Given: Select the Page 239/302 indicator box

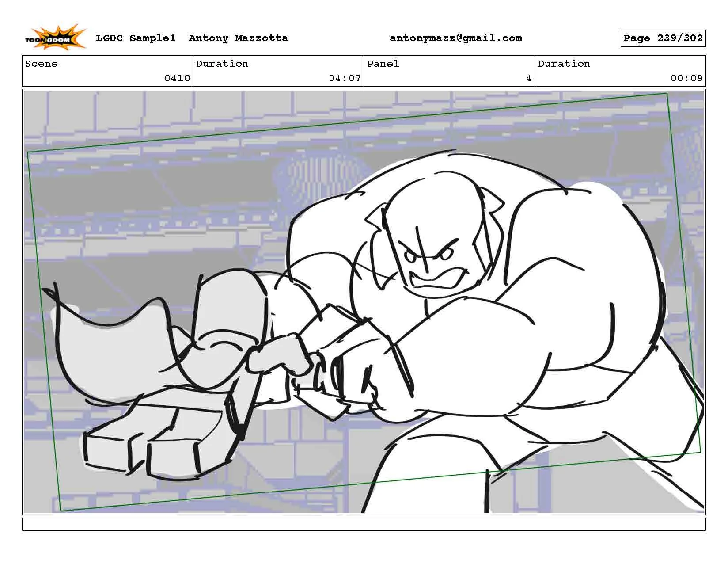Looking at the screenshot, I should (663, 38).
